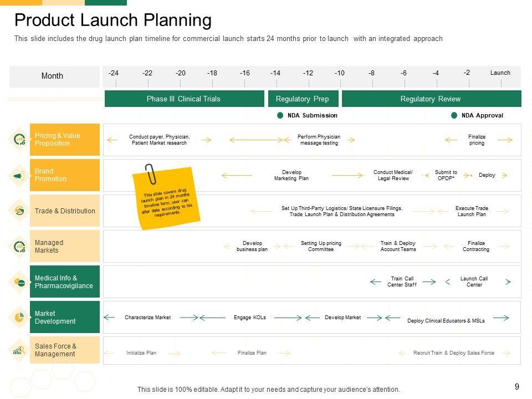Viewport: 532px width, 399px height.
Task: Click the Pricing & Value Proposition row icon
Action: click(x=19, y=140)
